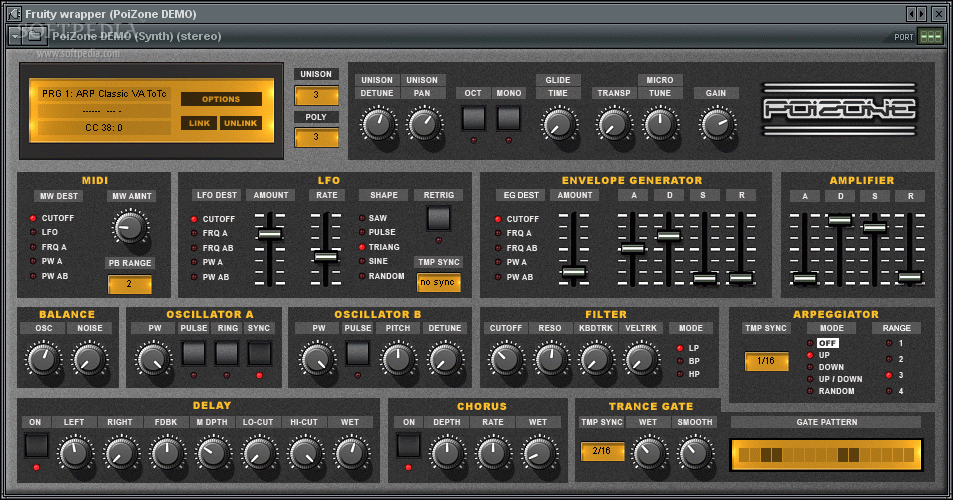The width and height of the screenshot is (953, 500).
Task: Set arpeggiator range to 4
Action: [x=895, y=391]
